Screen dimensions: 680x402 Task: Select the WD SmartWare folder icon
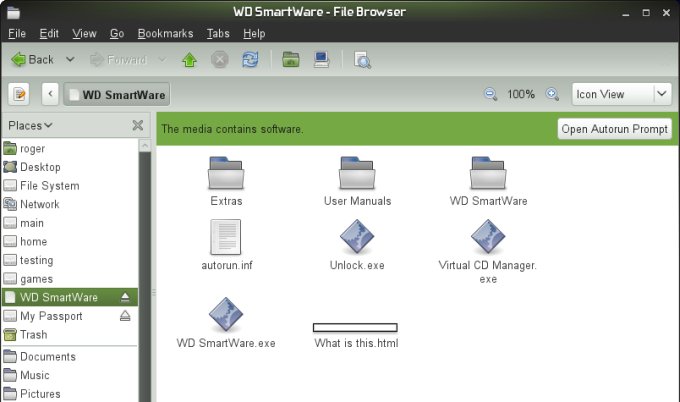click(488, 173)
